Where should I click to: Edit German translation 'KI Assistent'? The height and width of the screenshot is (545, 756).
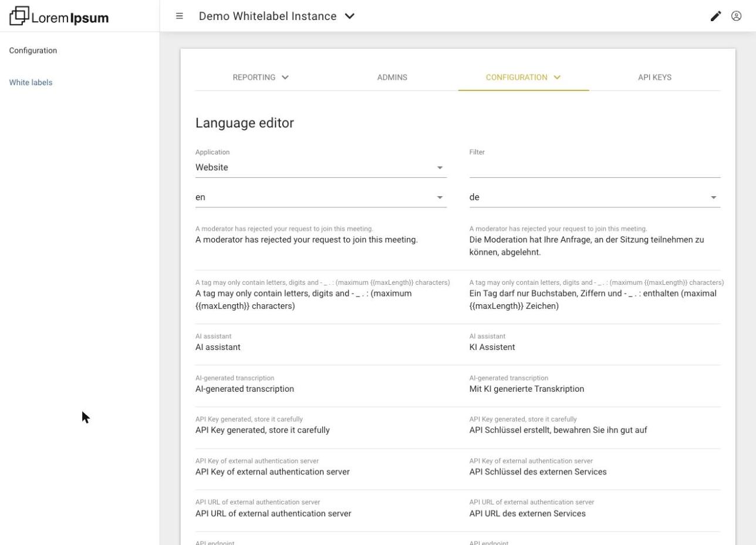coord(595,347)
